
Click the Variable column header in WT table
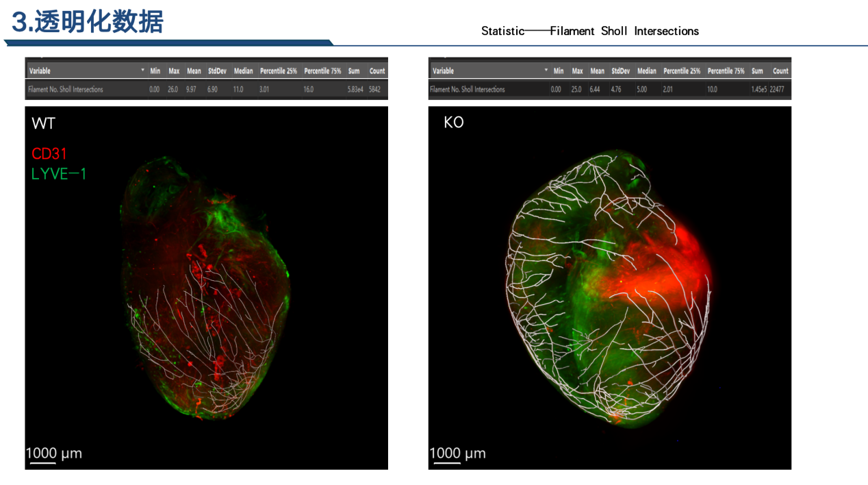point(40,71)
